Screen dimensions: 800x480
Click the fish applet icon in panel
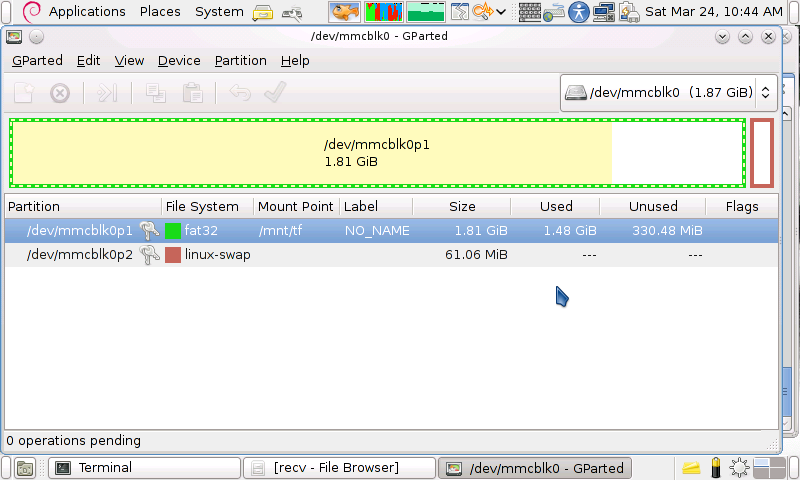[344, 11]
